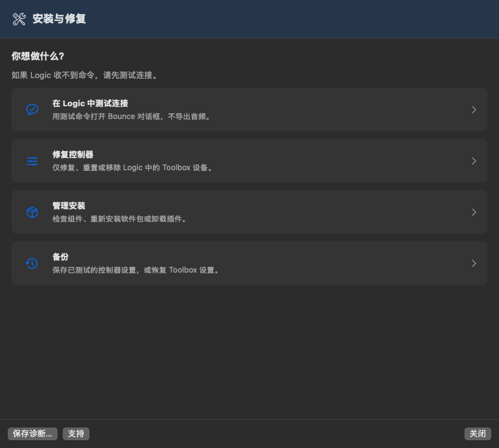499x448 pixels.
Task: Select the 备份 title
Action: coord(61,257)
